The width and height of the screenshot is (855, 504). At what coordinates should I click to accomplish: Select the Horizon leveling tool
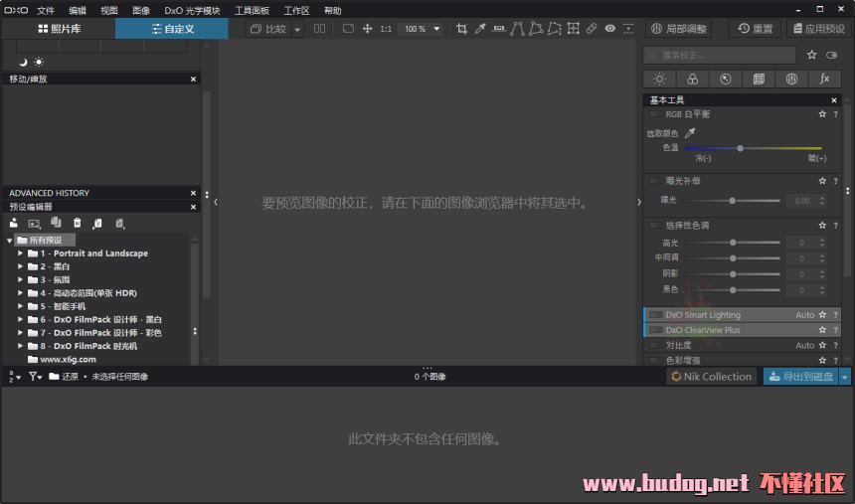tap(498, 29)
